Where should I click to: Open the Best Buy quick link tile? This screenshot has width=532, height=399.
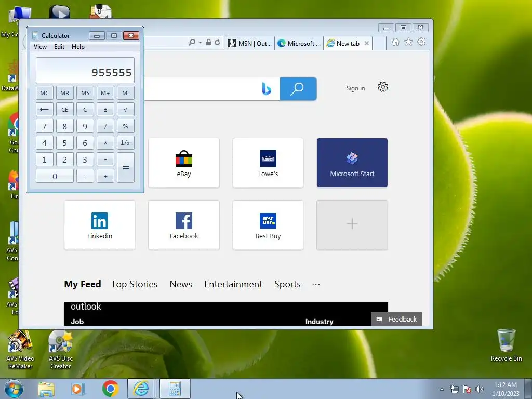tap(268, 225)
